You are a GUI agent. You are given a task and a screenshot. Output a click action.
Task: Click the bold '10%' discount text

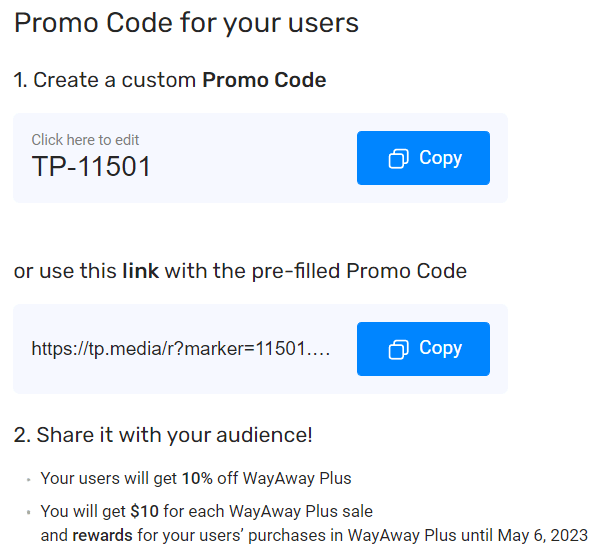point(197,478)
